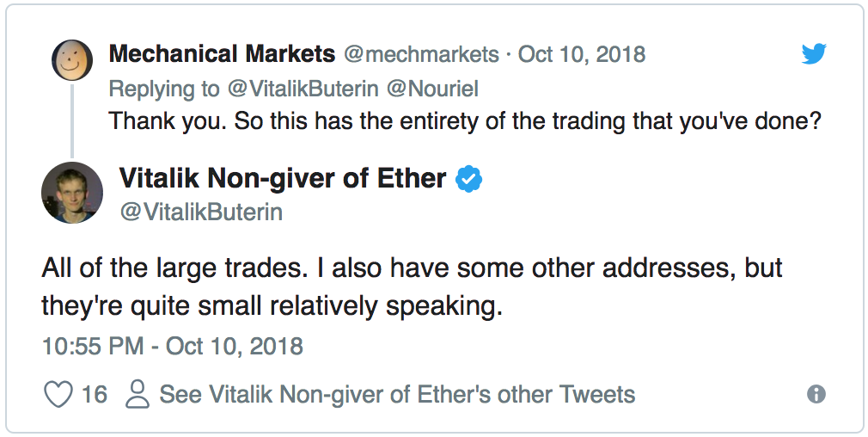Viewport: 868px width, 437px height.
Task: Open the tweet info icon
Action: [x=816, y=395]
